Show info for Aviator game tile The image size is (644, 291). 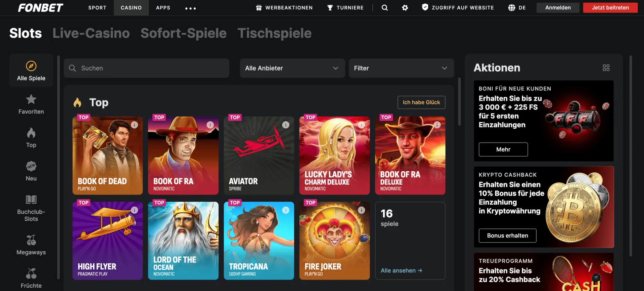point(286,125)
